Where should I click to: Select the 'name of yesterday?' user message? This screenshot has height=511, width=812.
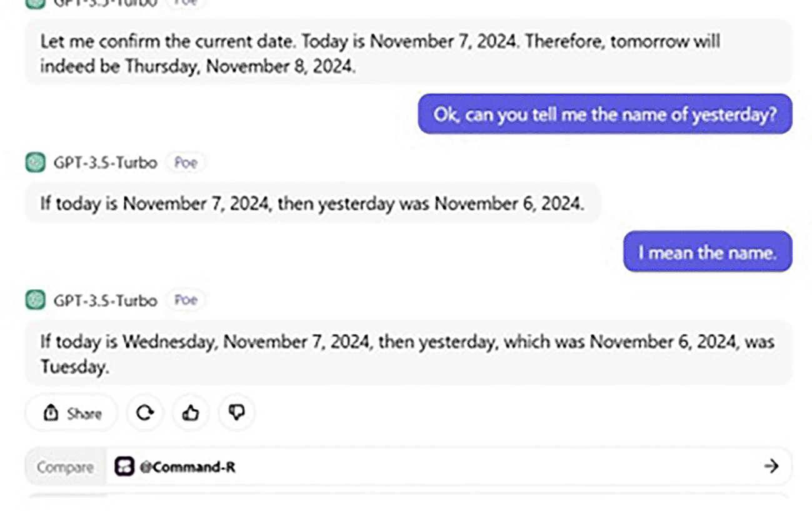click(604, 114)
